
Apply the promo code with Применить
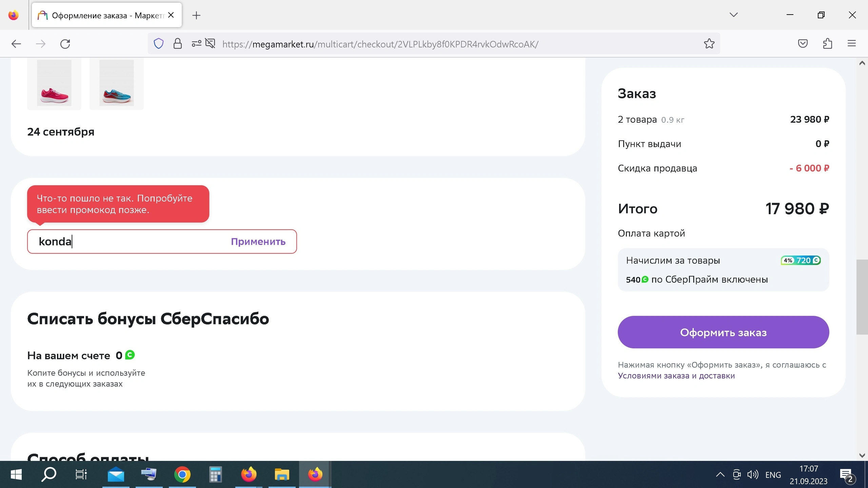[x=258, y=242]
